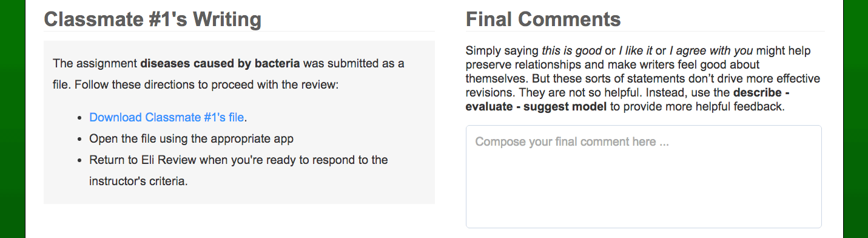Viewport: 868px width, 238px height.
Task: Click the green left page margin
Action: 12,119
